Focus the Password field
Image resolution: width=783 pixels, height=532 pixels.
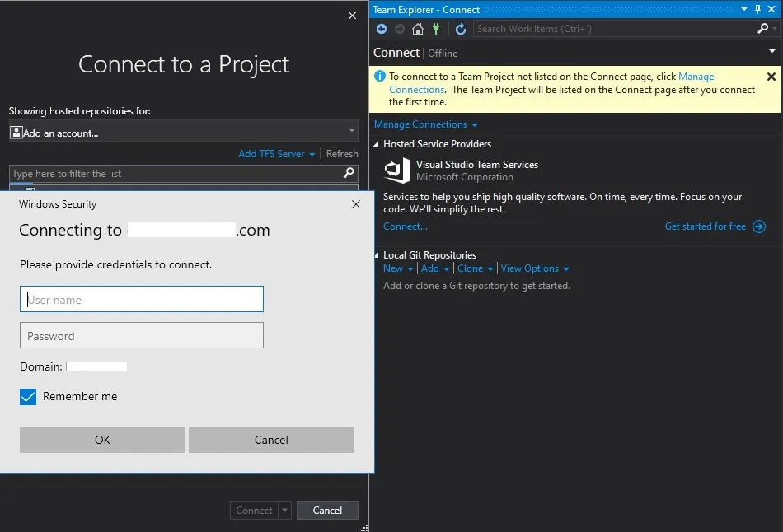click(142, 335)
